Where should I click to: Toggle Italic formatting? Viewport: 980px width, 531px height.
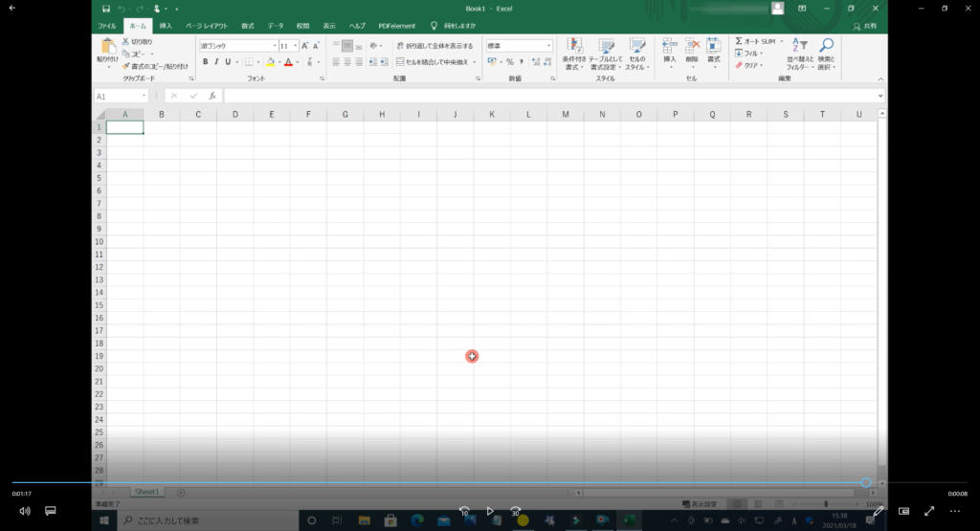pyautogui.click(x=216, y=62)
